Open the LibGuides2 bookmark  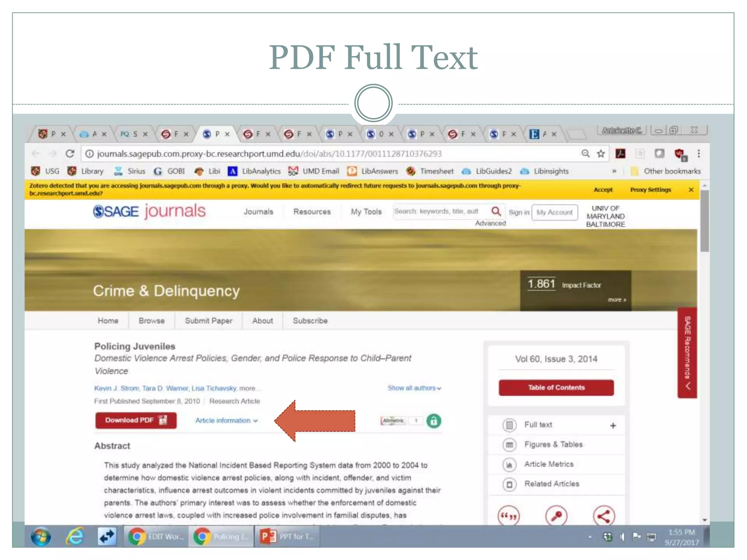487,171
